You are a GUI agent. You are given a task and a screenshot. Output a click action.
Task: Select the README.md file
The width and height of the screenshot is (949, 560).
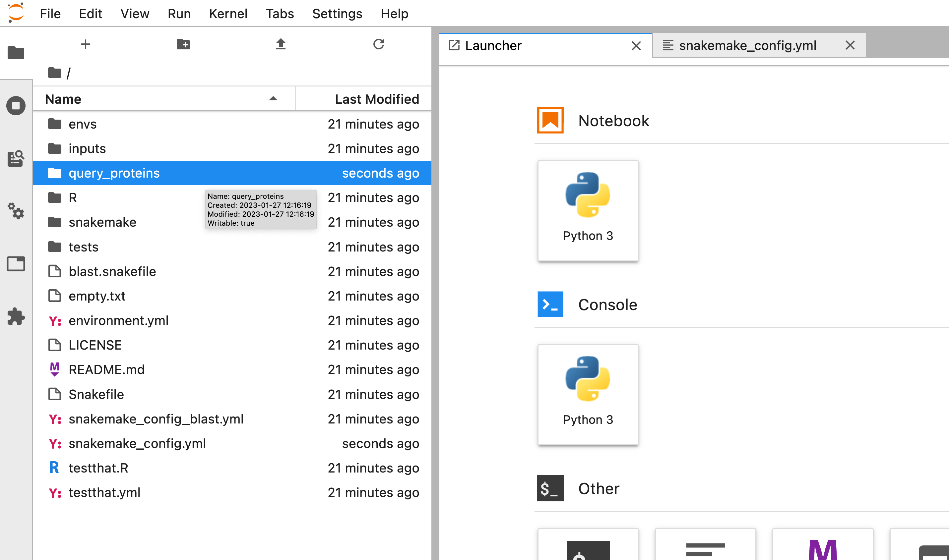click(x=106, y=369)
